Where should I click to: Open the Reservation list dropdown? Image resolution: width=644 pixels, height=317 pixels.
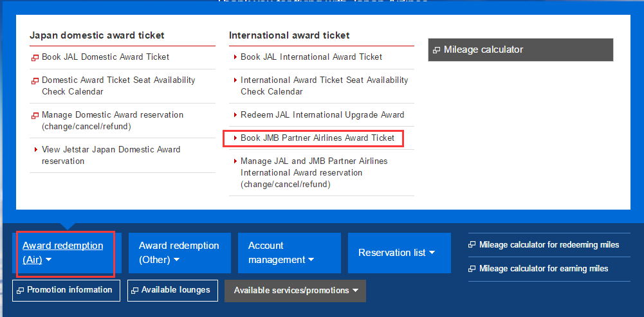tap(400, 253)
